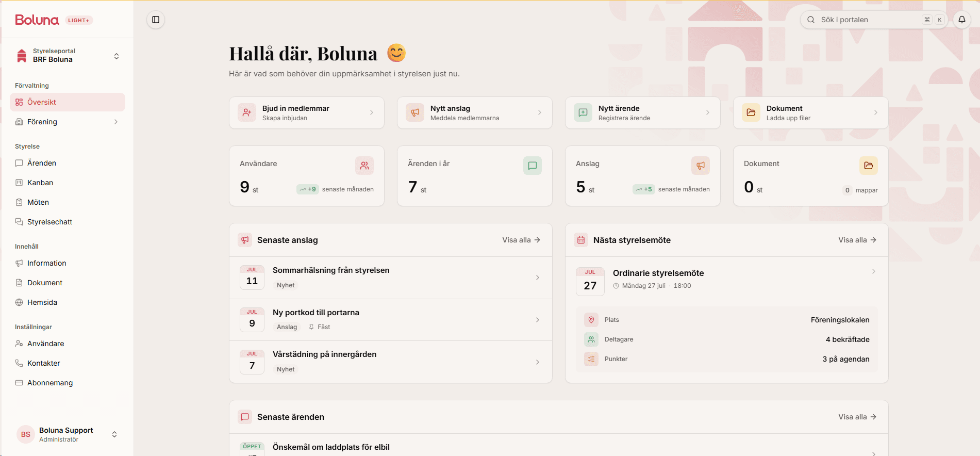Click the ÖPPET status badge
Screen dimensions: 980x456
(x=252, y=447)
